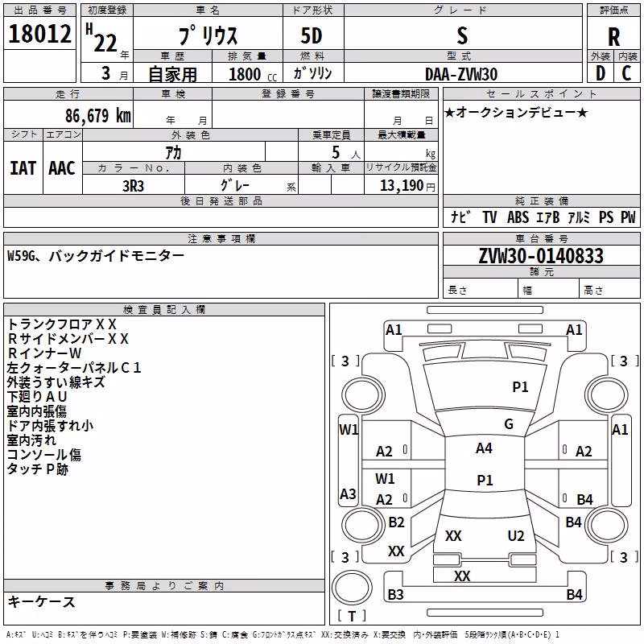The height and width of the screenshot is (644, 644).
Task: Select the 事務局よりご案内 section header
Action: tap(164, 586)
